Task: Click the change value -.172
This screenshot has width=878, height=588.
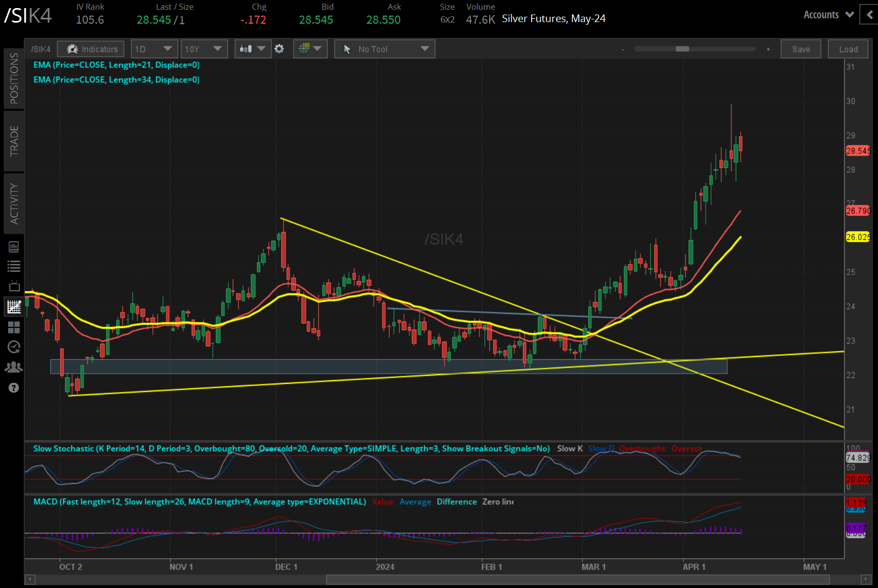Action: pos(253,20)
